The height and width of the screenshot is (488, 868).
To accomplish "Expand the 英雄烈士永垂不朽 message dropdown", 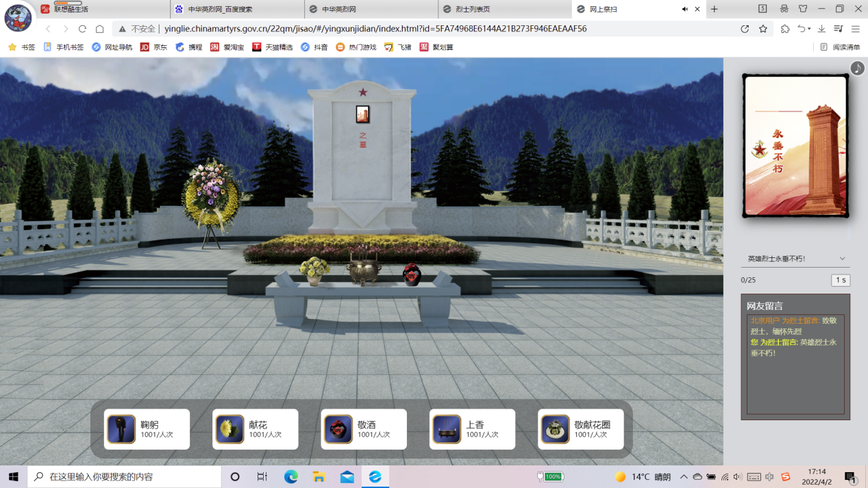I will (842, 259).
